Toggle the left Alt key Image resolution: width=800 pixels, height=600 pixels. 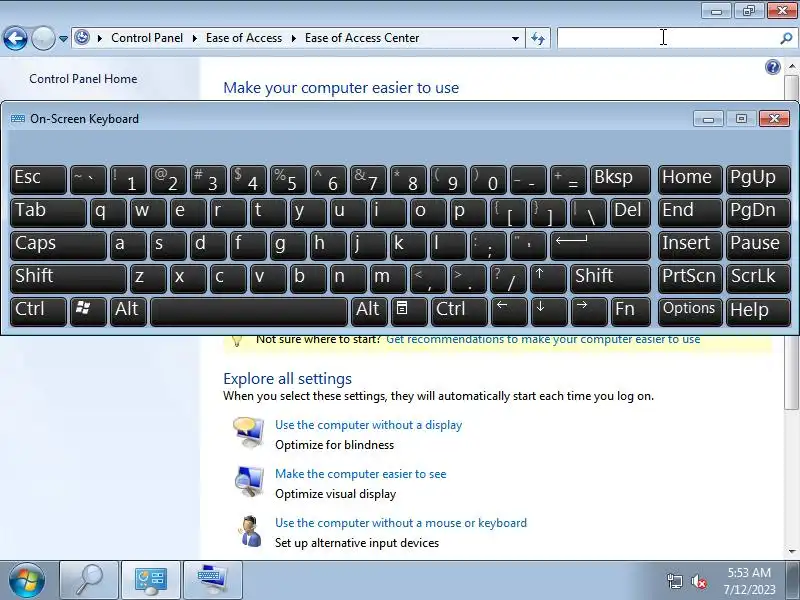tap(128, 311)
